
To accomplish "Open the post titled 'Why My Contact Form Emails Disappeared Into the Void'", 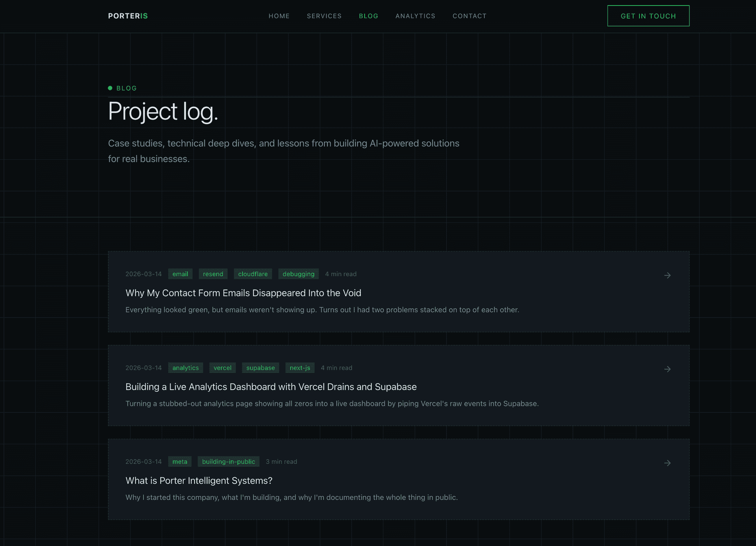I will [x=243, y=293].
